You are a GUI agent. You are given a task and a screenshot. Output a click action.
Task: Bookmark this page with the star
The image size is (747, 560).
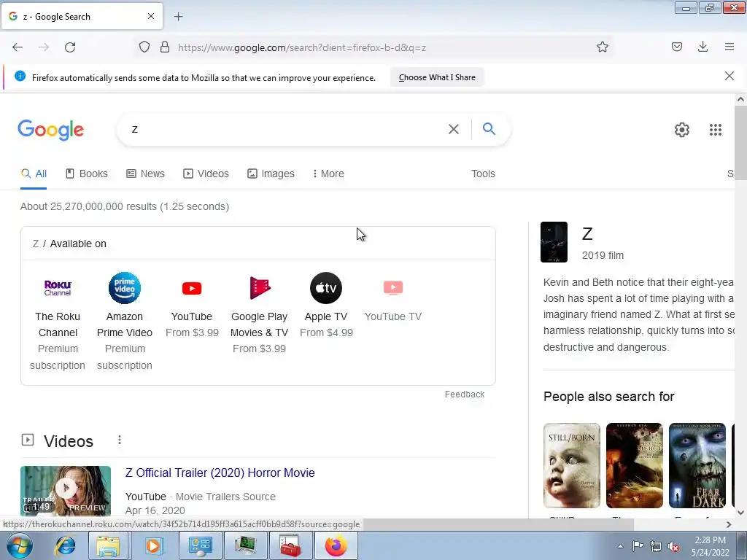(602, 47)
